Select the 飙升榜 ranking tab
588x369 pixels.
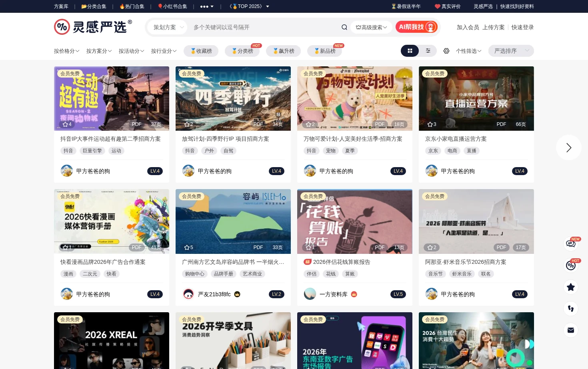[283, 51]
